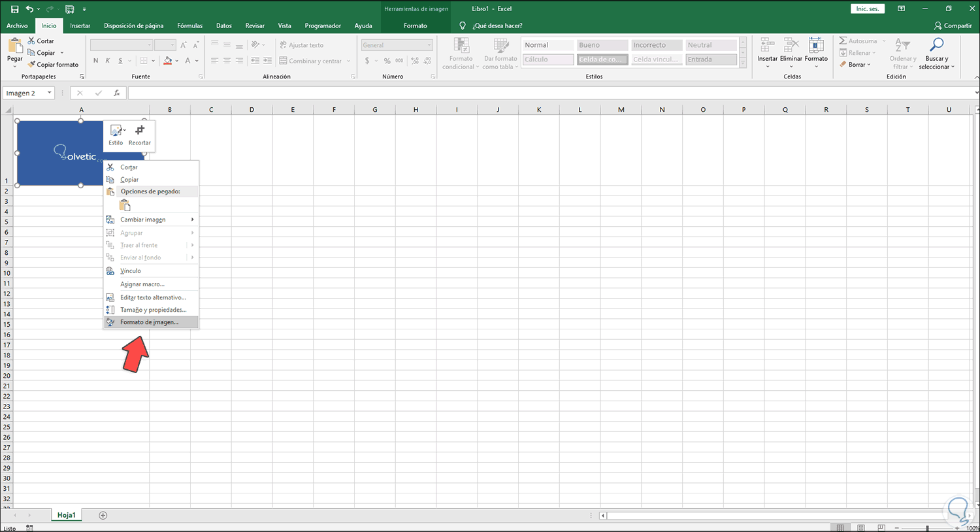Expand Combinar y centrar dropdown arrow
Viewport: 980px width, 532px height.
point(349,61)
